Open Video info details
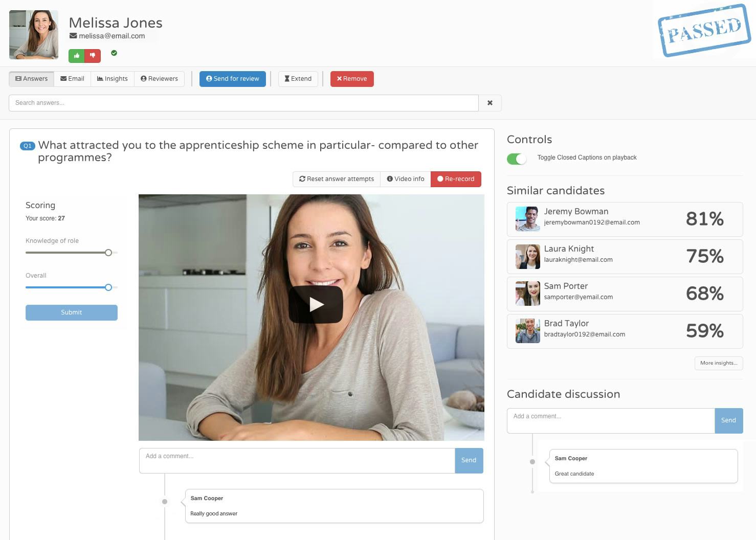The height and width of the screenshot is (540, 756). pyautogui.click(x=405, y=179)
